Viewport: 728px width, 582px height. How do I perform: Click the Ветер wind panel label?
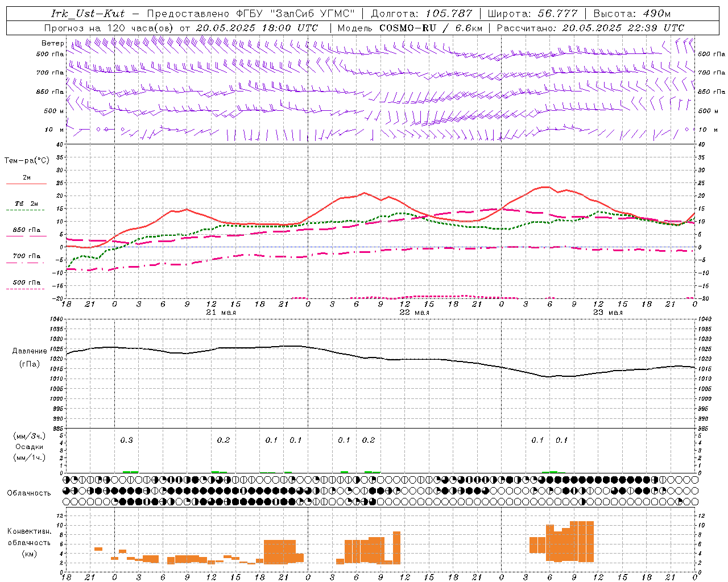52,43
